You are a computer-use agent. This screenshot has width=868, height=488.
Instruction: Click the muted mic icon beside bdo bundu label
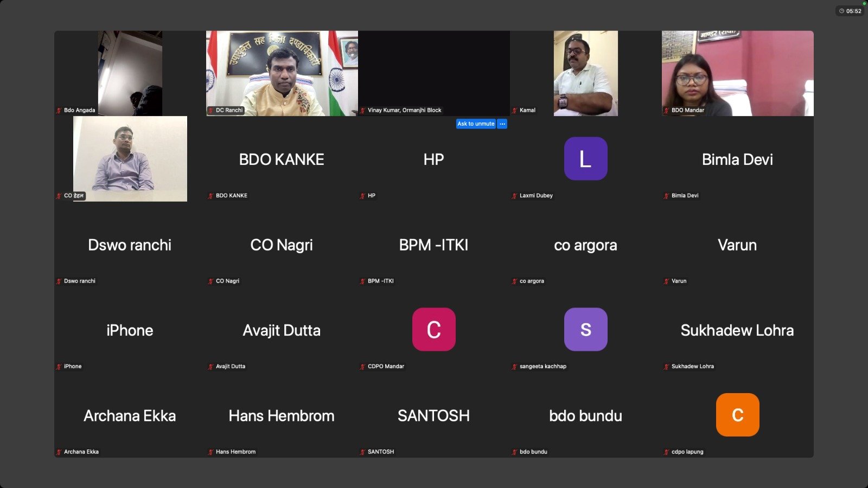pyautogui.click(x=515, y=452)
